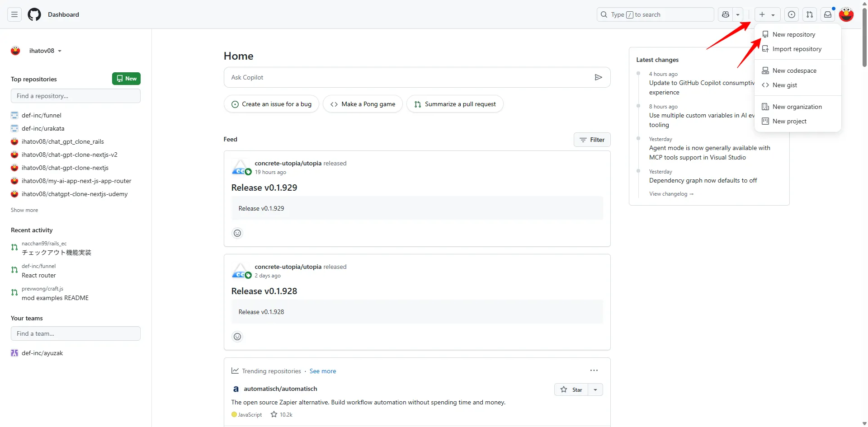Open the Feed Filter button
Image resolution: width=868 pixels, height=427 pixels.
coord(592,140)
